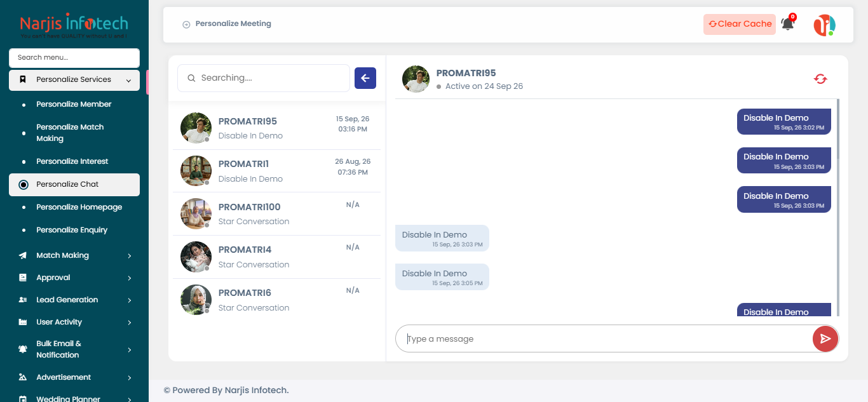Click the 26 Aug, 26 07:36 PM timestamp

coord(353,167)
